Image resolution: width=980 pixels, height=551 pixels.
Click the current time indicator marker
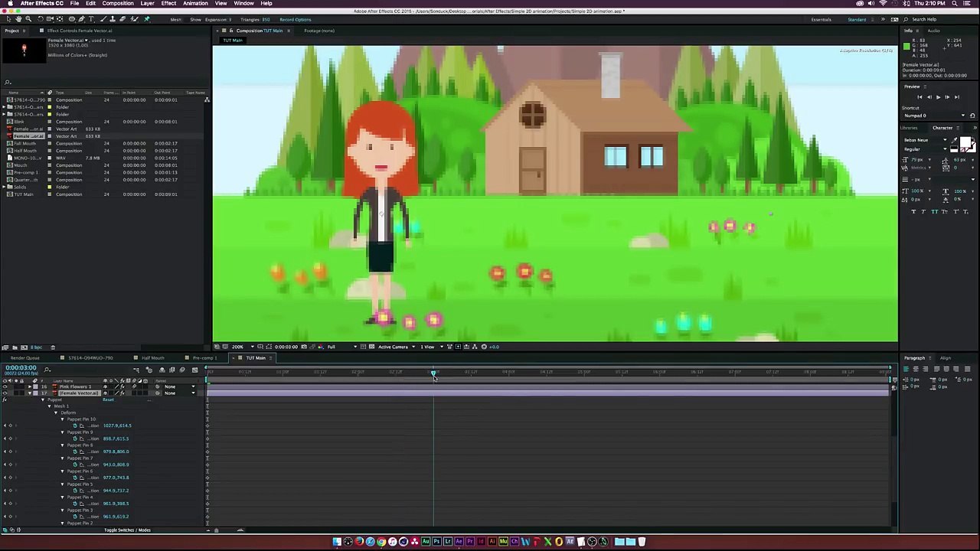[x=433, y=373]
